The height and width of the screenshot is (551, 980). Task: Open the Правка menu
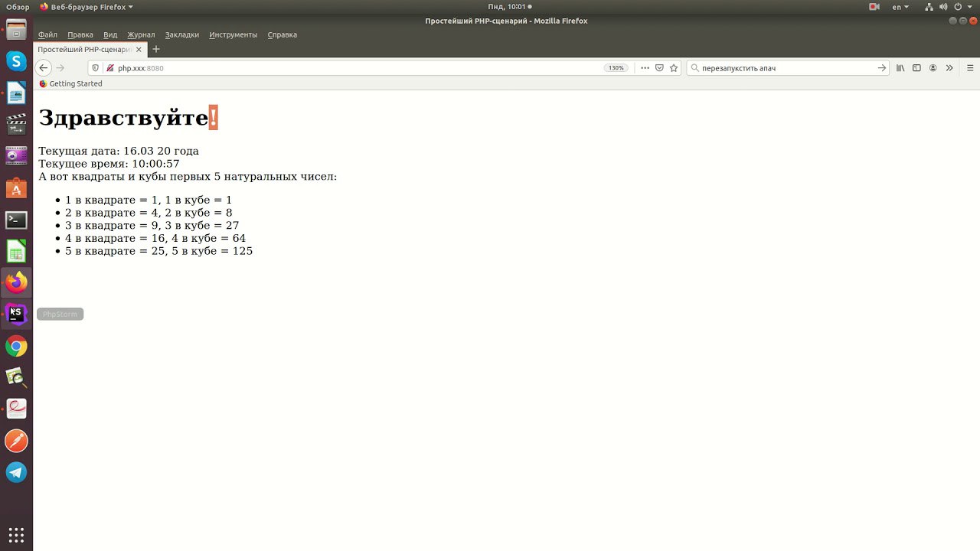tap(80, 34)
